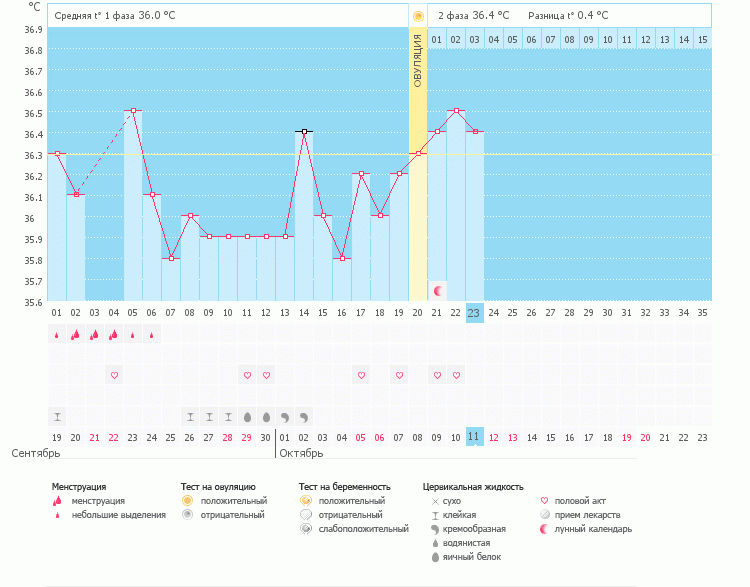This screenshot has width=750, height=587.
Task: Click the crescent moon icon on day 21
Action: (437, 290)
